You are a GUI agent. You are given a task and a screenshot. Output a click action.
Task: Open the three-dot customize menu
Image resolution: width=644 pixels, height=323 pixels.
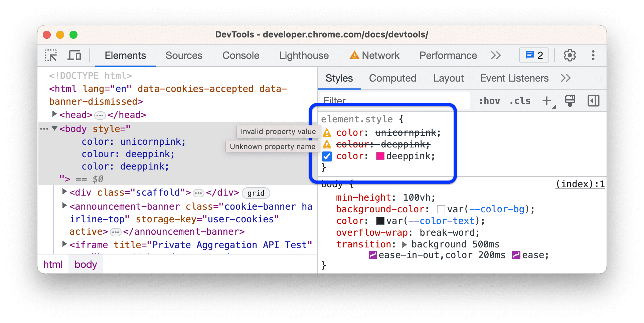pos(593,55)
